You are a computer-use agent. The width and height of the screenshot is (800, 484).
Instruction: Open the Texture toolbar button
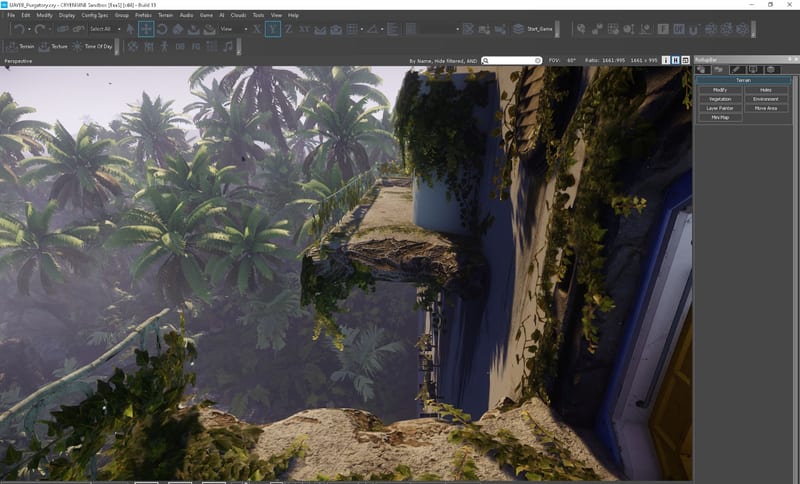tap(53, 46)
